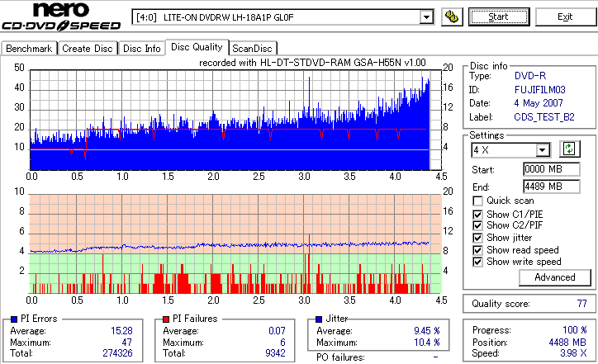Select the Disc Quality tab
This screenshot has height=364, width=598.
(x=197, y=47)
